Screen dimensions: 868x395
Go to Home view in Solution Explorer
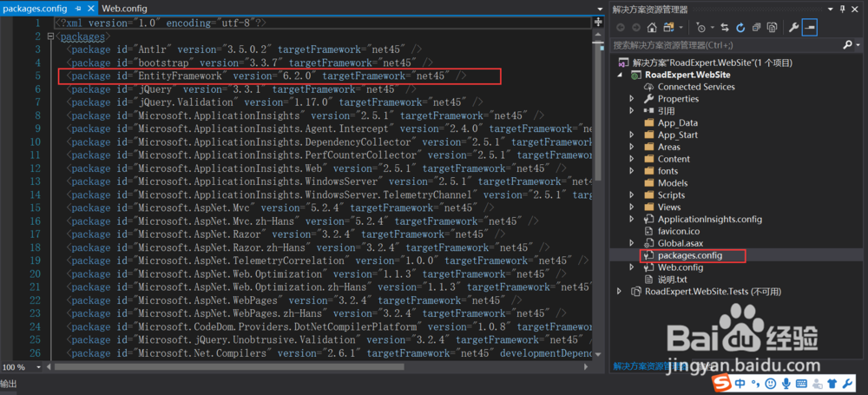pyautogui.click(x=652, y=27)
